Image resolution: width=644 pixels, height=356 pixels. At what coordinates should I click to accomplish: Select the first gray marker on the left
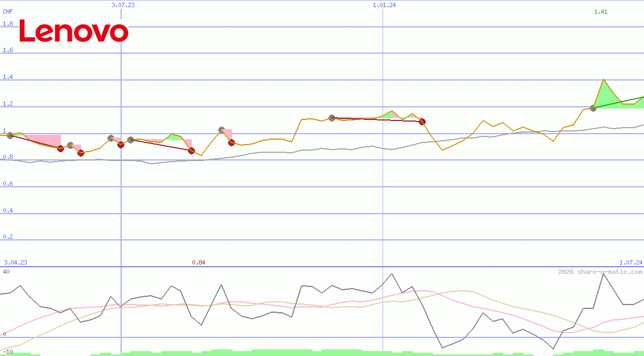(10, 136)
